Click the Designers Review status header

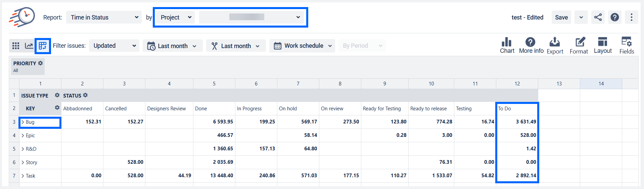169,109
